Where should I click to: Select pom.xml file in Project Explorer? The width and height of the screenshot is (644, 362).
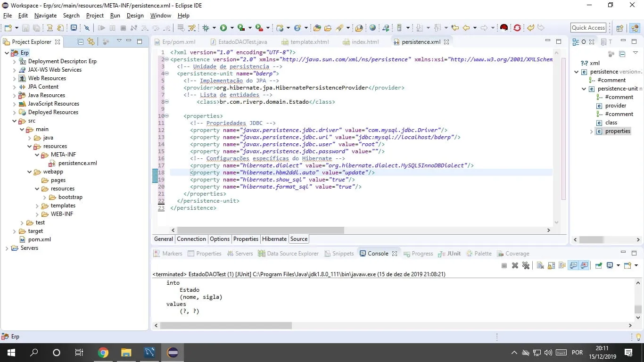coord(39,239)
